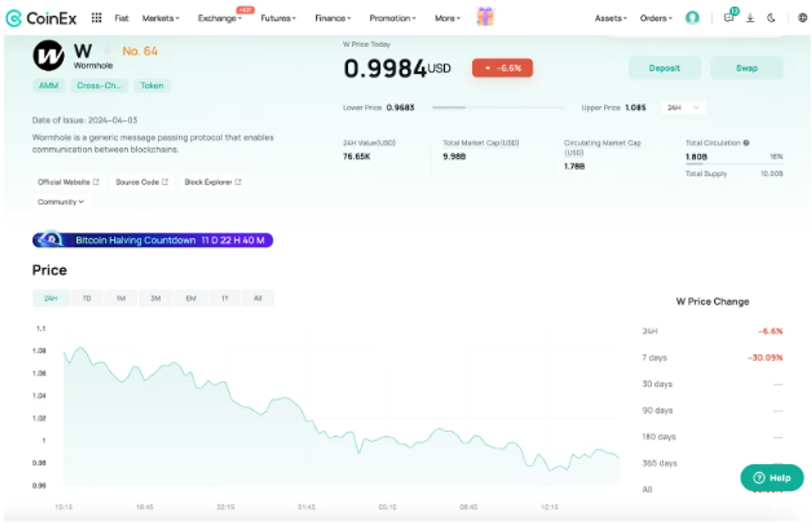The image size is (812, 530).
Task: Expand the Promotion menu
Action: (392, 18)
